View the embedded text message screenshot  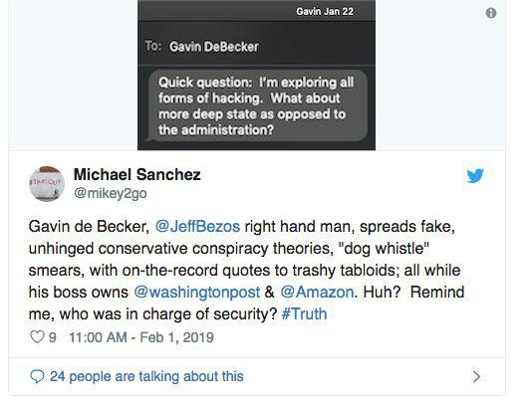[256, 75]
